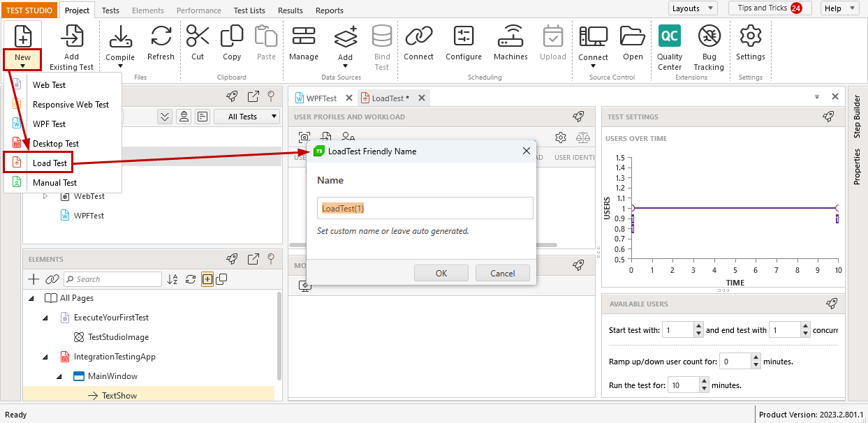
Task: Configure scheduling settings
Action: (x=464, y=43)
